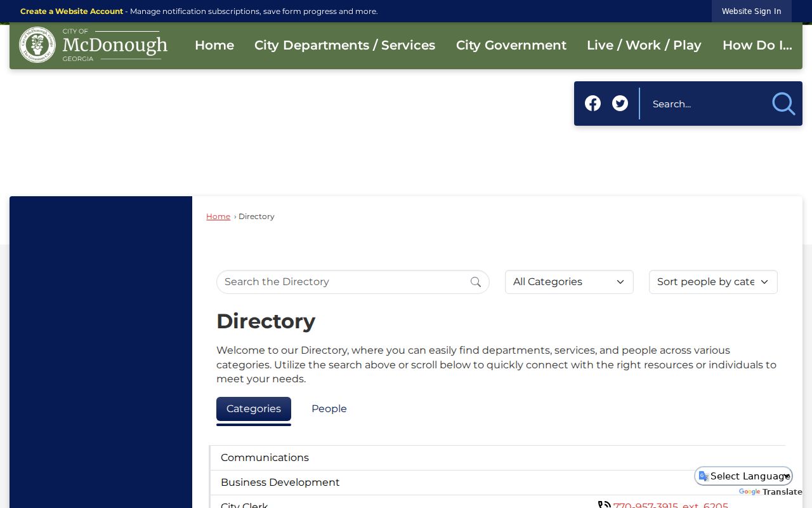Open the Live / Work / Play menu

coord(644,45)
